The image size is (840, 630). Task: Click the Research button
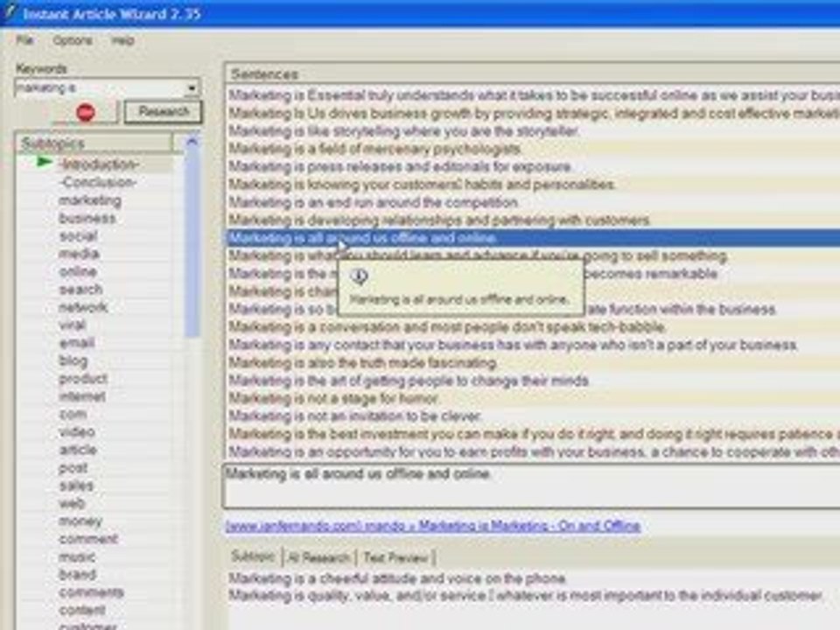(164, 112)
